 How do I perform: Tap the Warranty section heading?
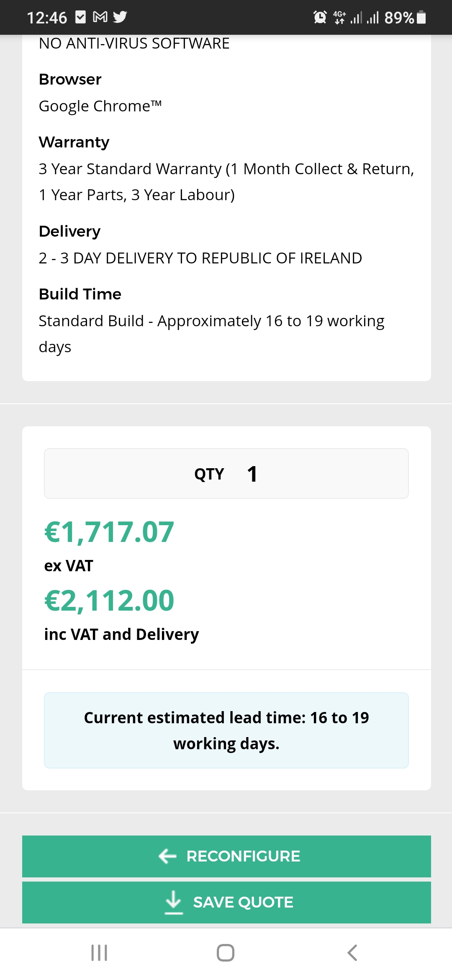[74, 142]
